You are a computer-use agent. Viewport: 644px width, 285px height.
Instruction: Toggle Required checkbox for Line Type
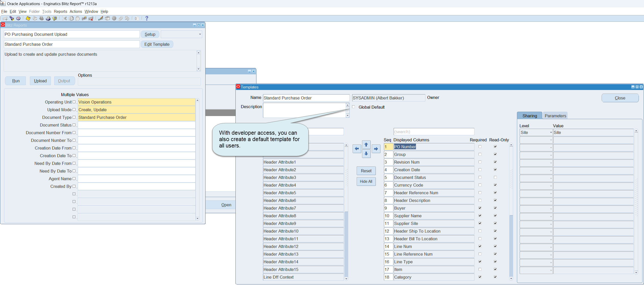coord(480,262)
